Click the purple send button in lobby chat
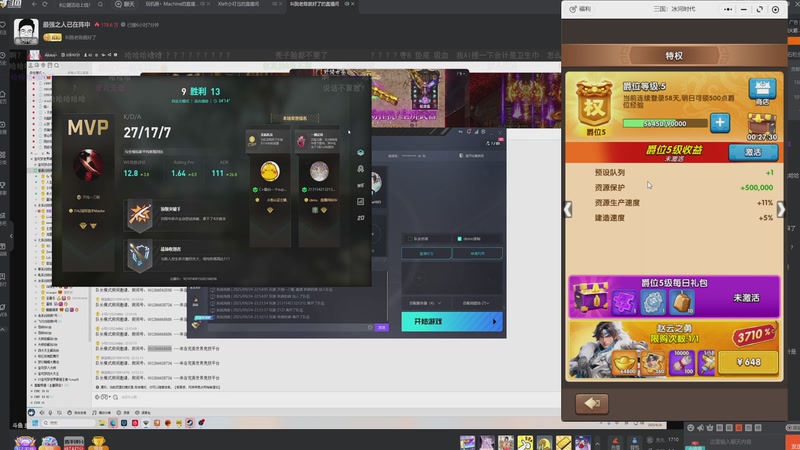This screenshot has height=450, width=800. (x=382, y=328)
